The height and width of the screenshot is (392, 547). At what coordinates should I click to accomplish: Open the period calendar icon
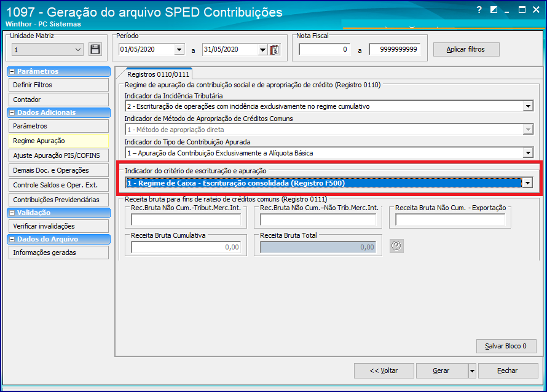pyautogui.click(x=275, y=50)
